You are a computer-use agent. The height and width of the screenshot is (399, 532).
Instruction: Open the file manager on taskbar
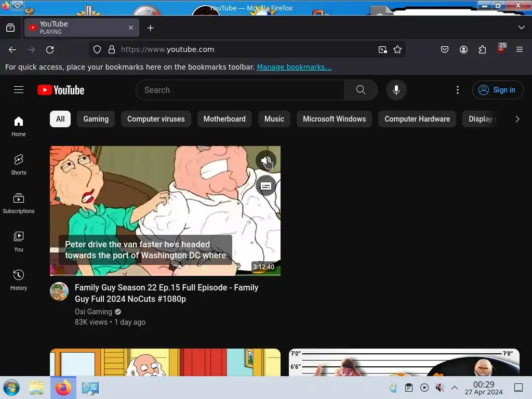[36, 388]
